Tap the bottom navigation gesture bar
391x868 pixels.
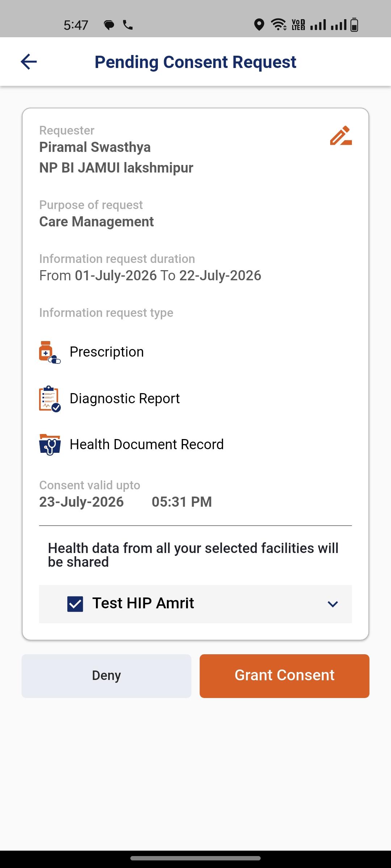point(195,858)
